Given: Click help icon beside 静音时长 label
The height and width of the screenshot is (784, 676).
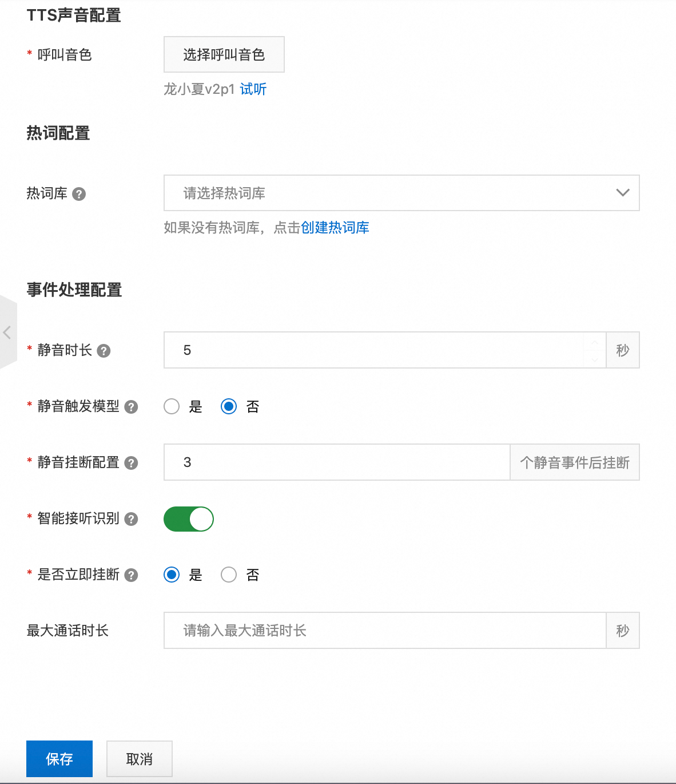Looking at the screenshot, I should [104, 351].
